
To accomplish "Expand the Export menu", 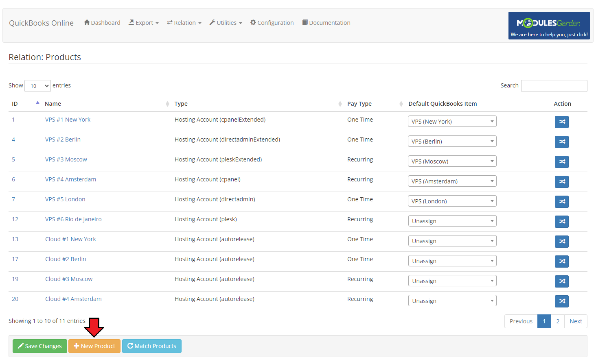I will 144,23.
